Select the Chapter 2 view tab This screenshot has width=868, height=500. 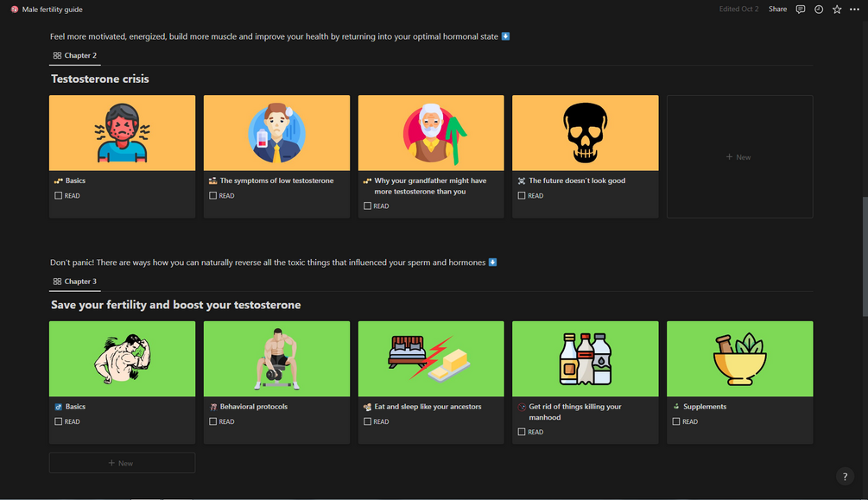tap(75, 55)
